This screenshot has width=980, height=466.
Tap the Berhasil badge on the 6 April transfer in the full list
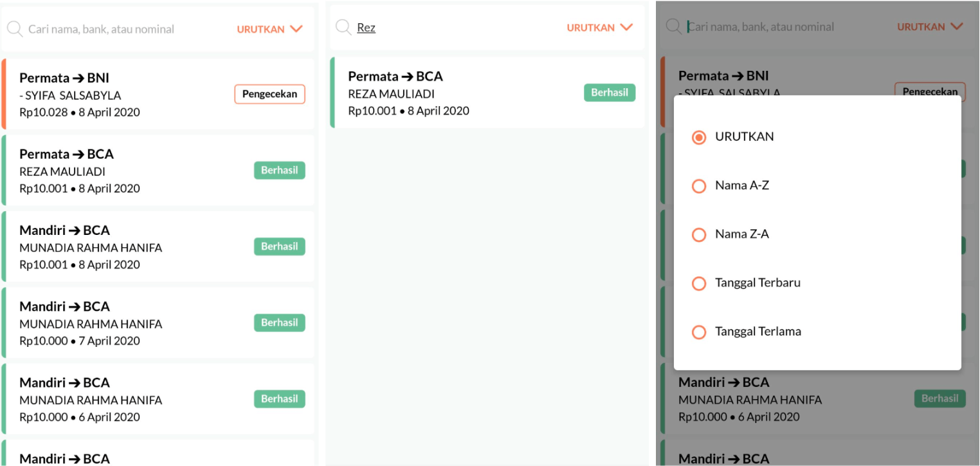pos(279,399)
